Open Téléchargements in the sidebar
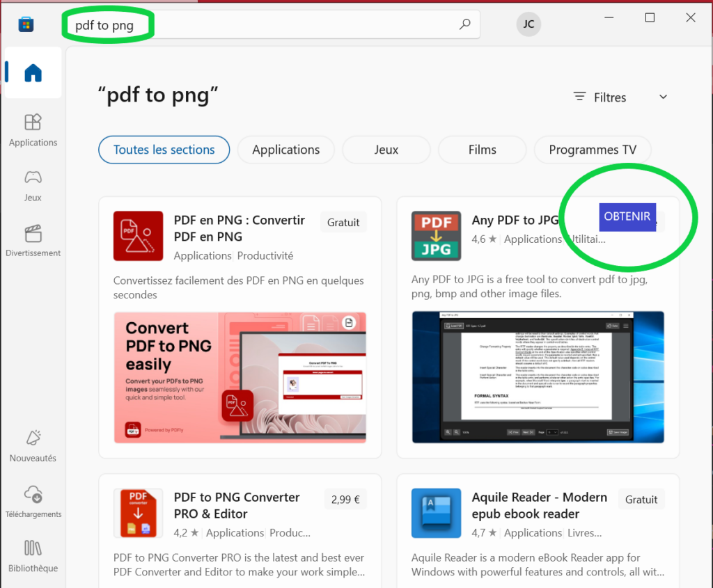Screen dimensions: 713x588 [x=33, y=502]
